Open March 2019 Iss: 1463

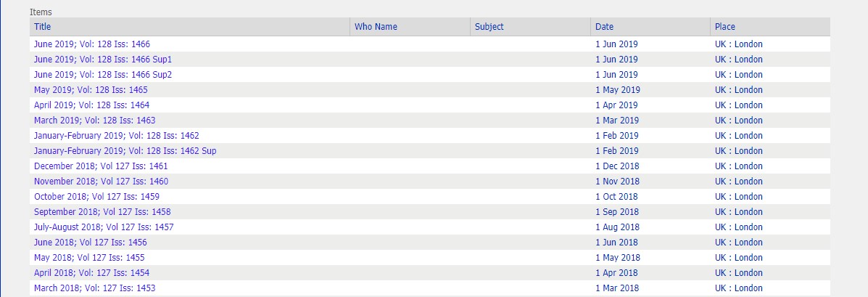95,121
